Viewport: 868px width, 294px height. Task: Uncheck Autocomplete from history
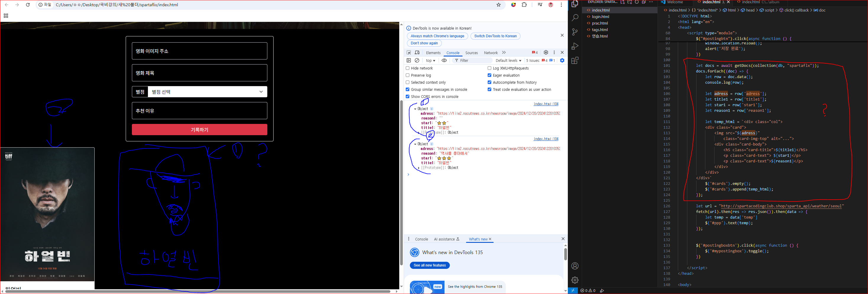tap(489, 82)
